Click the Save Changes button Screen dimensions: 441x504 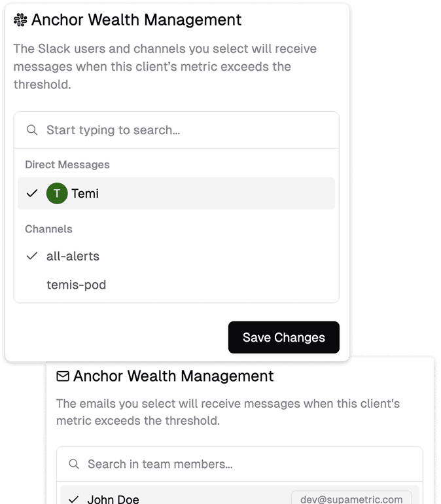pos(283,338)
